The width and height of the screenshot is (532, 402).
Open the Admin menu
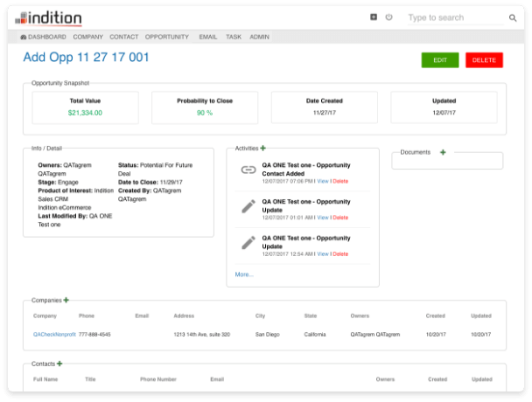click(259, 37)
